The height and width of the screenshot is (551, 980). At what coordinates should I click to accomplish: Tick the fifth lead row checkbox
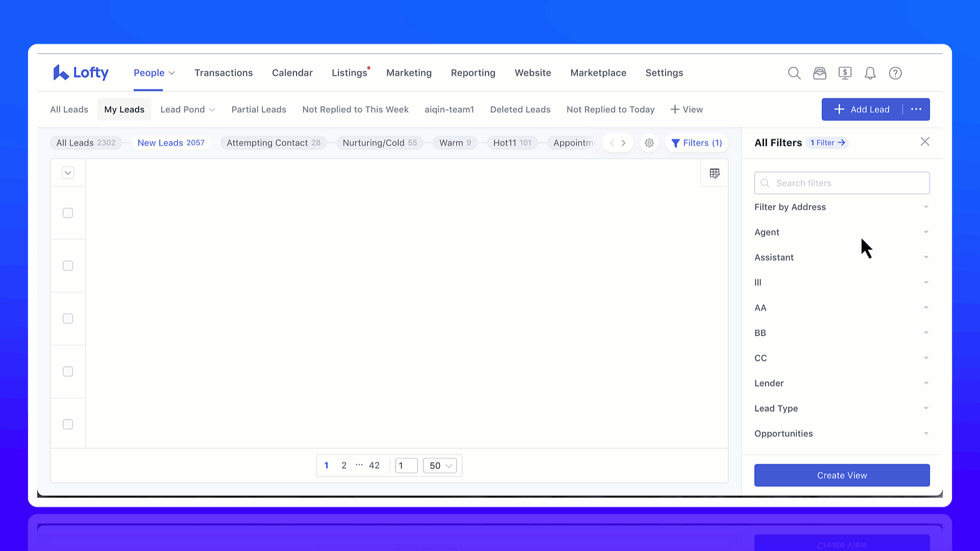tap(68, 424)
